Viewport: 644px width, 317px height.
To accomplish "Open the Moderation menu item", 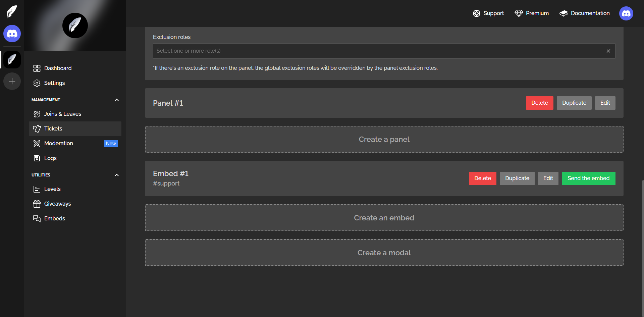I will [x=59, y=144].
